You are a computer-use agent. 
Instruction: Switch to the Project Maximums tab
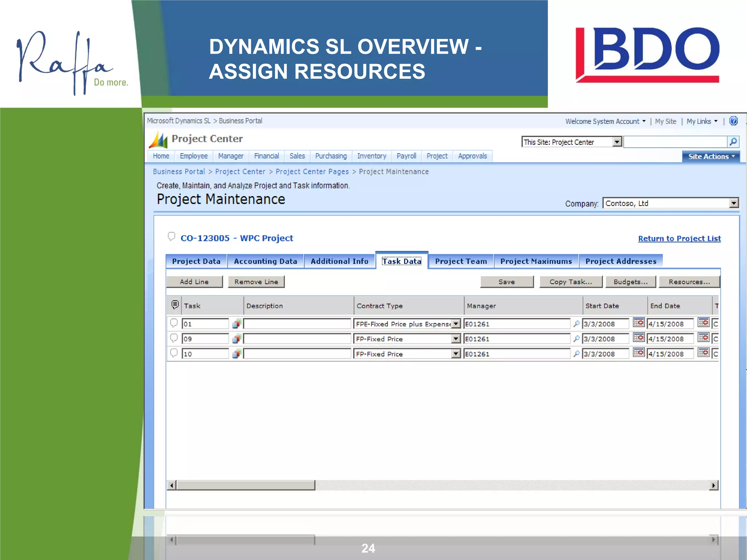pyautogui.click(x=536, y=261)
